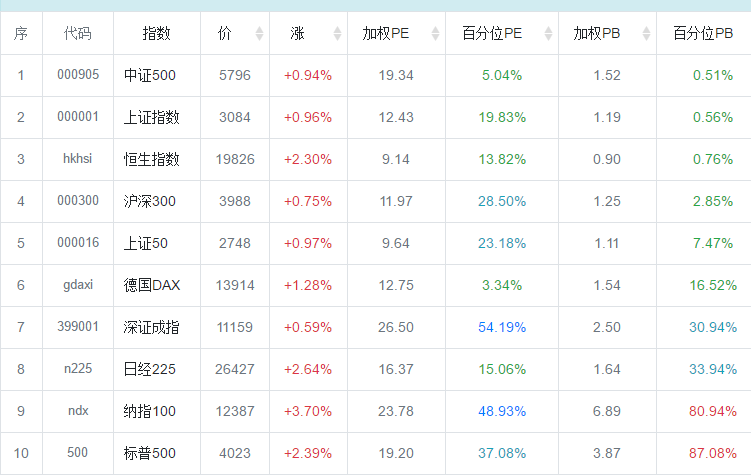Click code gdaxi
This screenshot has height=475, width=751.
pos(78,285)
